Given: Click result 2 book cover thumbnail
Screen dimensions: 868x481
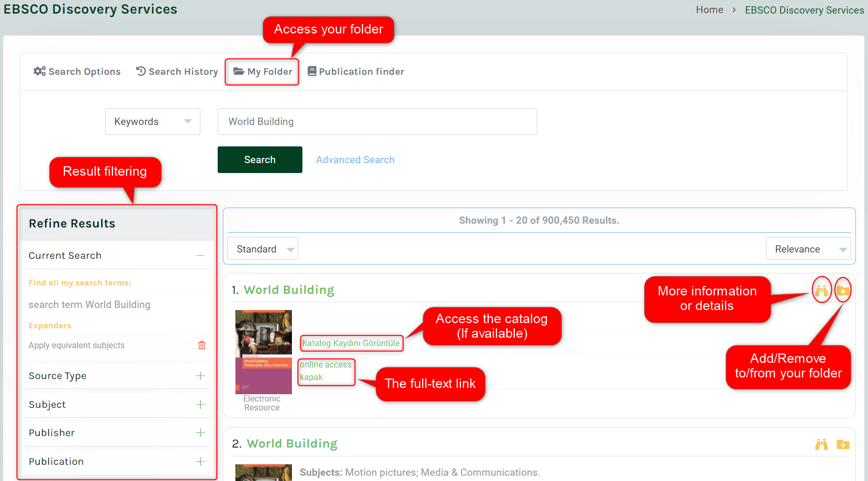Looking at the screenshot, I should [264, 473].
